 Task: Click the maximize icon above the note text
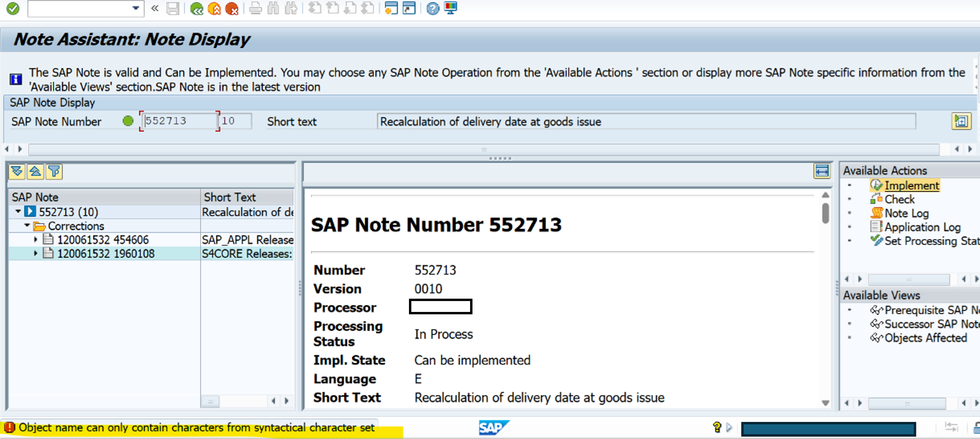[x=822, y=171]
